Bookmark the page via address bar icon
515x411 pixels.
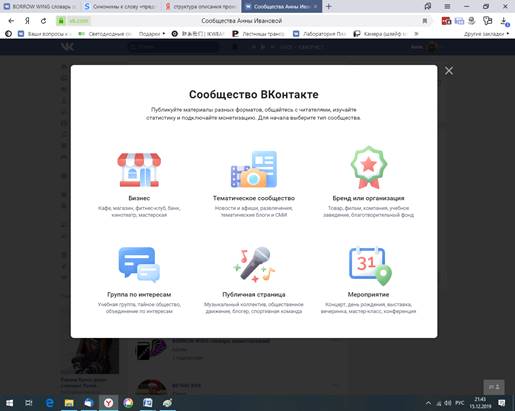[x=425, y=21]
